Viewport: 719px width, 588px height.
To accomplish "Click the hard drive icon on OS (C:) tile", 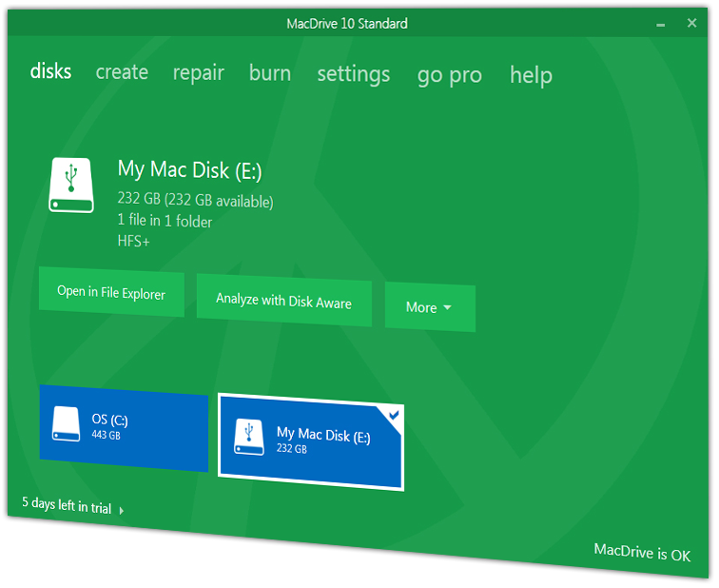I will tap(66, 423).
